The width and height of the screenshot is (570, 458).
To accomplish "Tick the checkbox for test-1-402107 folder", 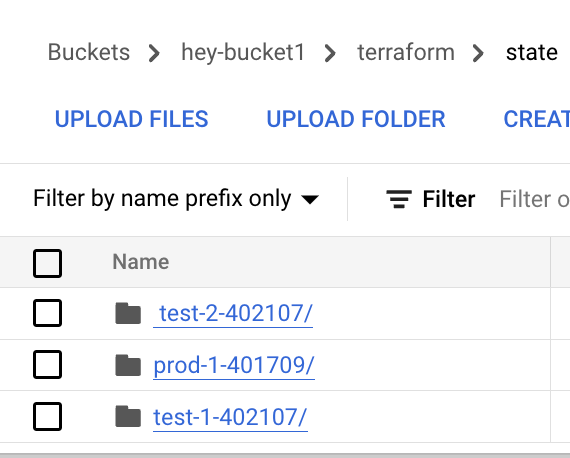I will (47, 416).
